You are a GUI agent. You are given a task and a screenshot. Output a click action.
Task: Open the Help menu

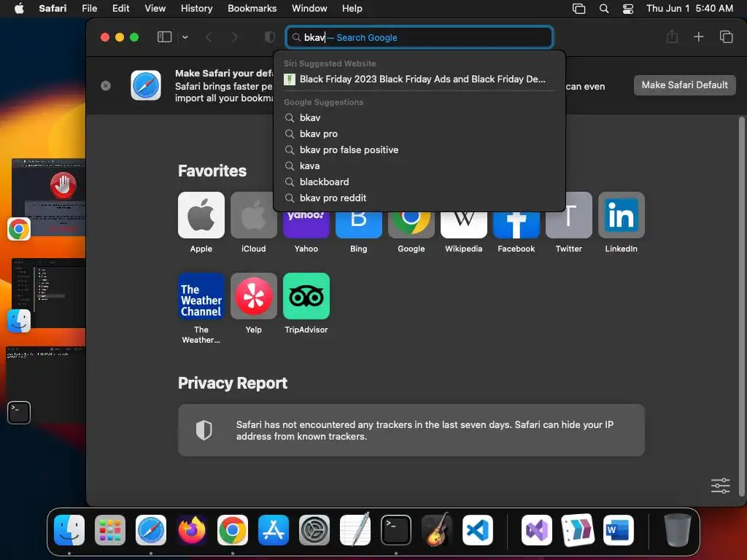point(352,8)
